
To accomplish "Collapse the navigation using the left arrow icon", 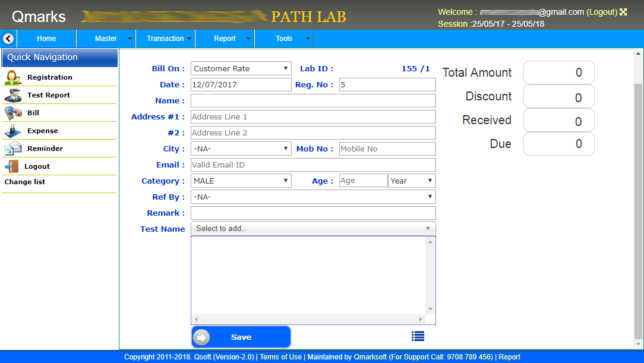I will [x=8, y=38].
